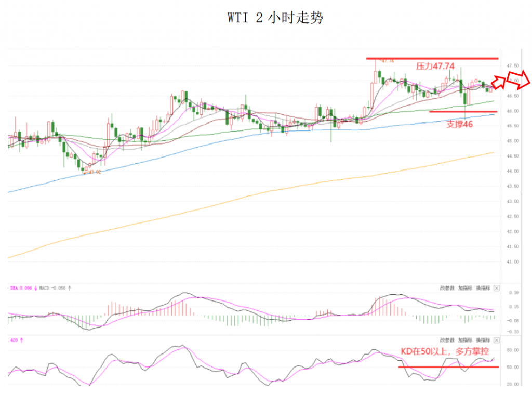Image resolution: width=532 pixels, height=393 pixels.
Task: Click the 20.00 KD axis label
Action: point(513,384)
